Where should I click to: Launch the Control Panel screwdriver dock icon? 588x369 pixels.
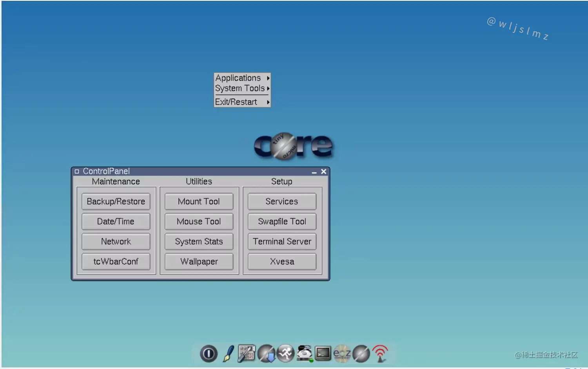pyautogui.click(x=247, y=353)
